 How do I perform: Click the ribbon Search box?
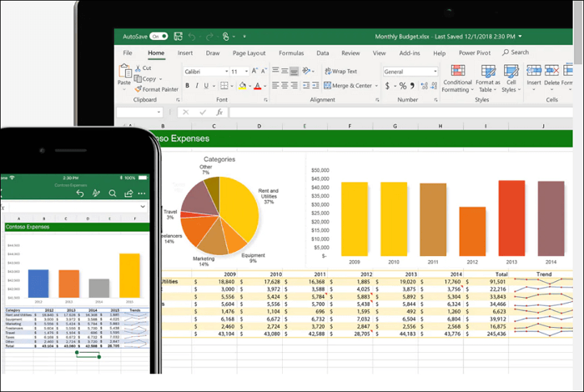click(516, 52)
